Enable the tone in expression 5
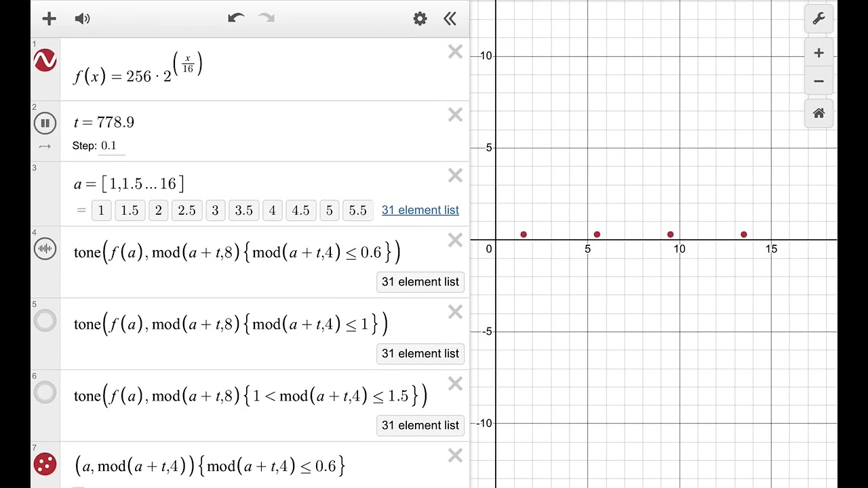 click(x=45, y=321)
